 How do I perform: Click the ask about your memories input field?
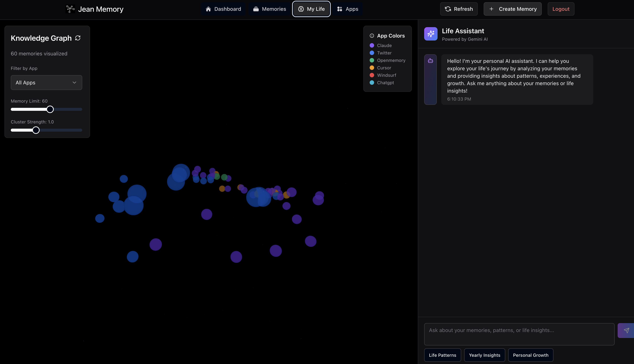click(x=519, y=334)
